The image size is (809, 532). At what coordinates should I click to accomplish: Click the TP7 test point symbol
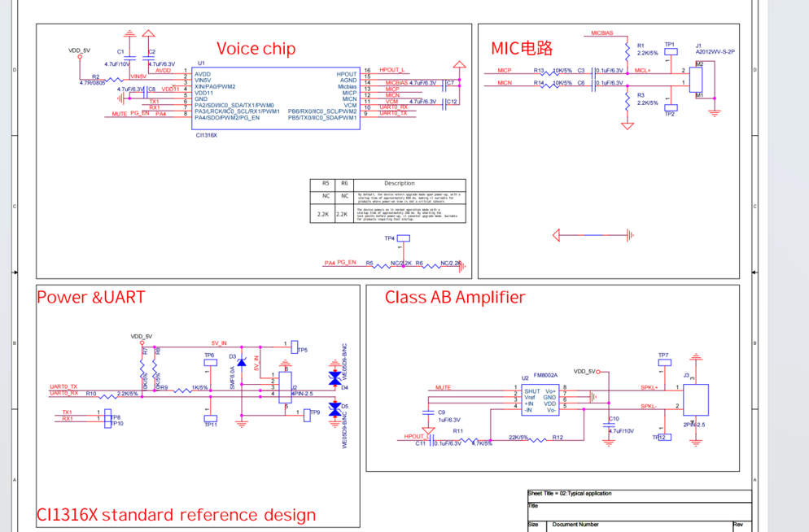click(666, 364)
